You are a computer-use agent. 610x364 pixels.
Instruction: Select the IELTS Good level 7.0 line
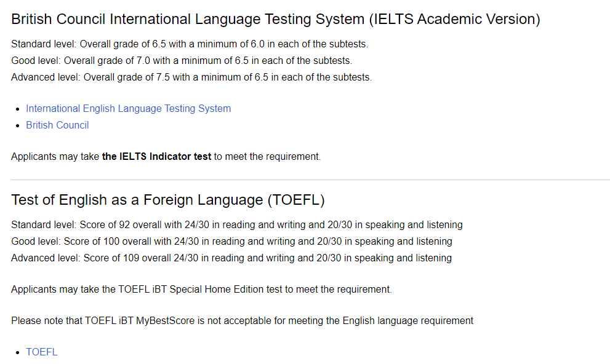(182, 61)
